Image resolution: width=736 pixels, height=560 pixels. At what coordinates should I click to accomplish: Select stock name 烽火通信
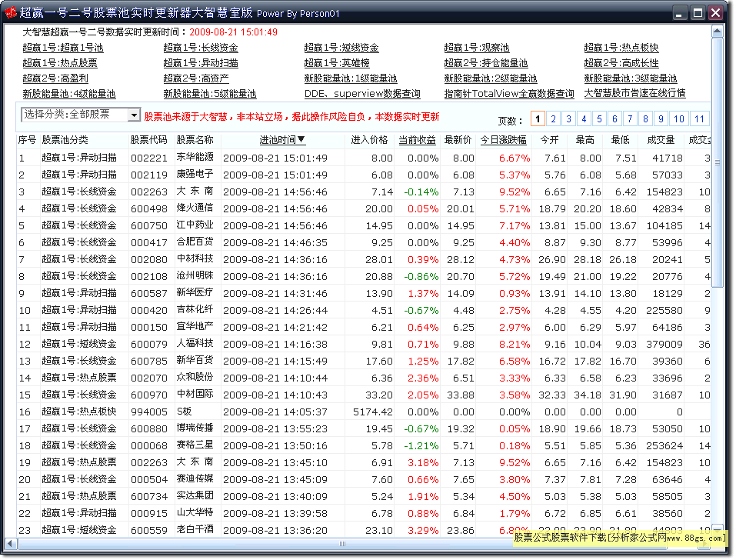195,208
